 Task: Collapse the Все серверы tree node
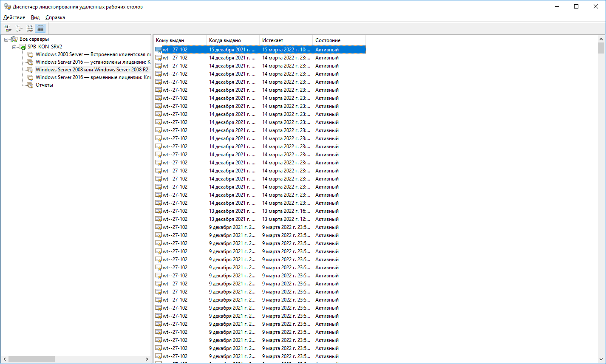click(6, 40)
